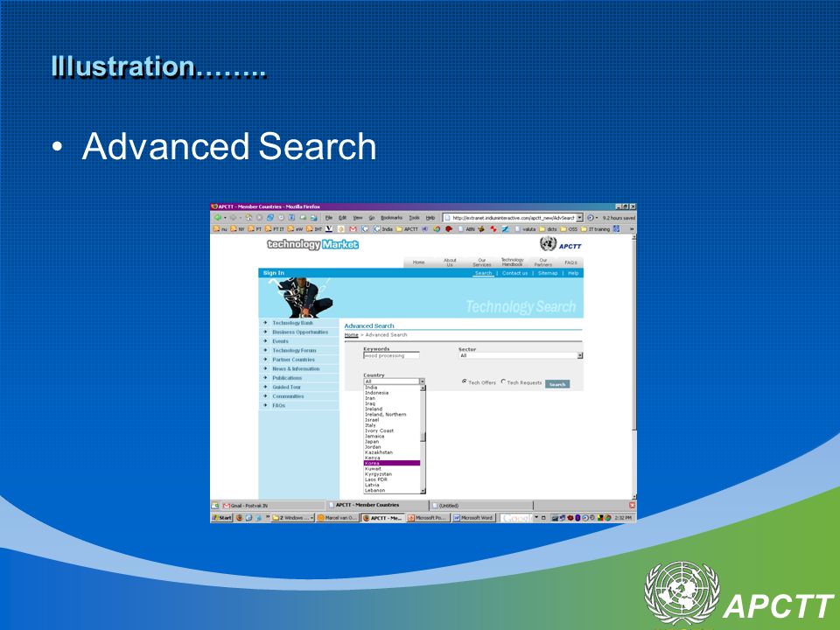Image resolution: width=840 pixels, height=630 pixels.
Task: Open the address bar URL history dropdown
Action: pos(579,218)
